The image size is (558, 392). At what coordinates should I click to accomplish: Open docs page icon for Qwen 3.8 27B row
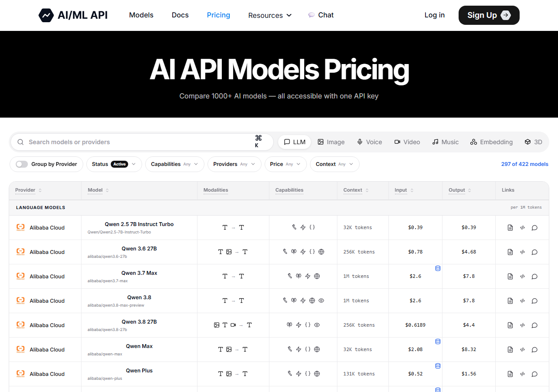click(510, 325)
